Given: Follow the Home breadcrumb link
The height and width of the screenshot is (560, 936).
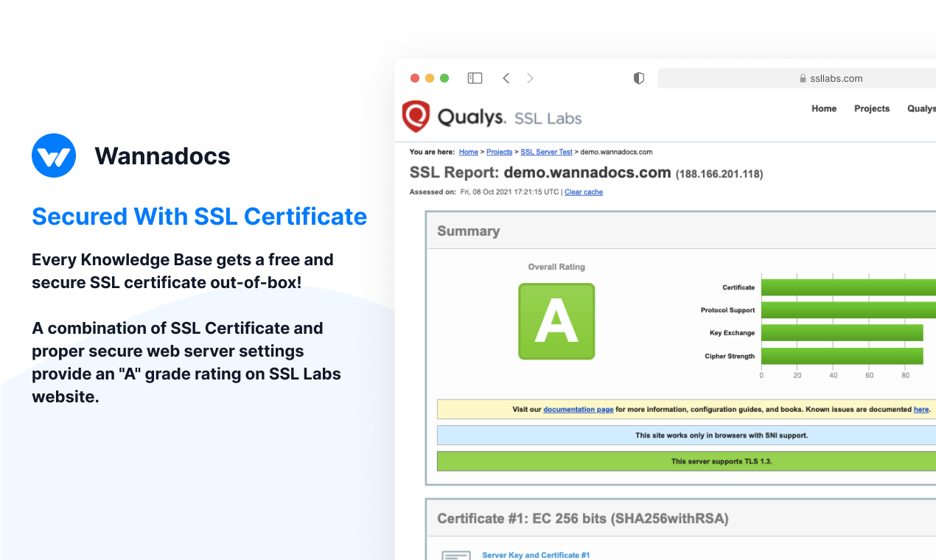Looking at the screenshot, I should coord(469,152).
